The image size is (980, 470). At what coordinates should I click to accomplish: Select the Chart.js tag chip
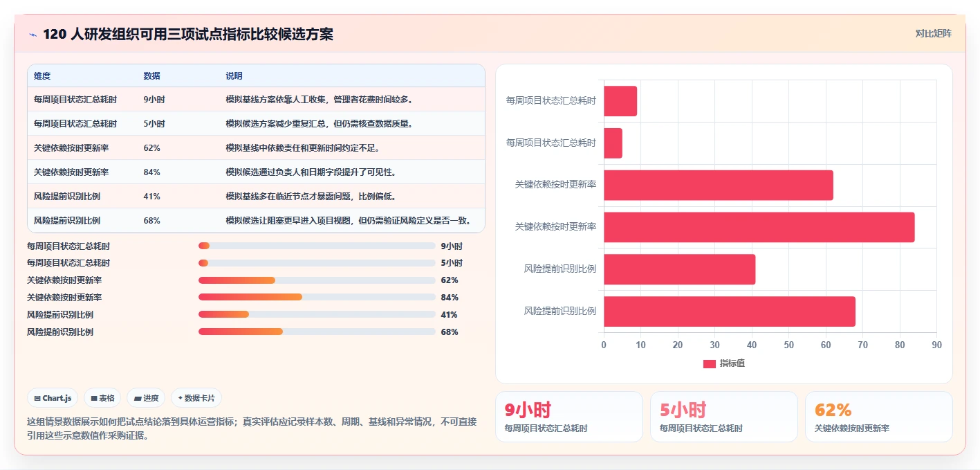(53, 398)
